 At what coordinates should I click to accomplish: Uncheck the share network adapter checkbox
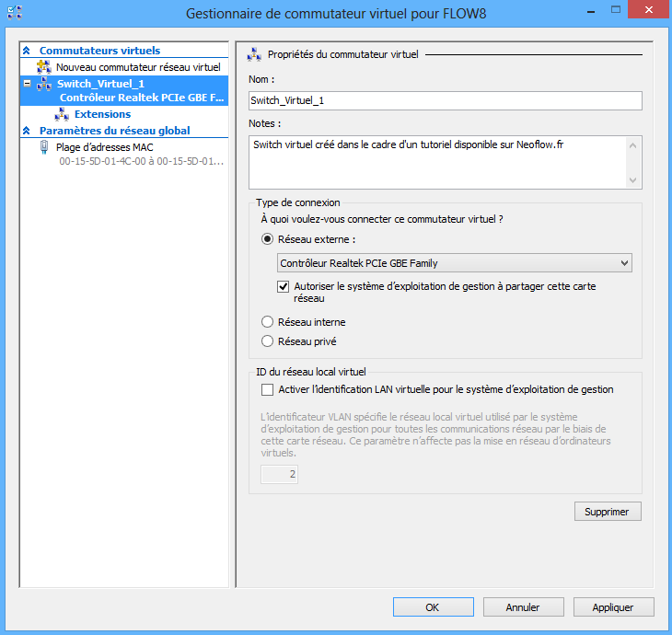[284, 287]
